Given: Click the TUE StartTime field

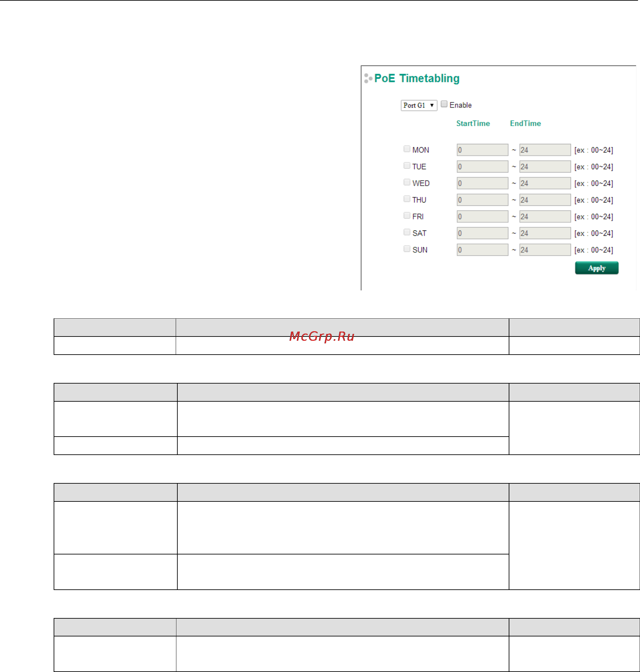Looking at the screenshot, I should click(482, 167).
